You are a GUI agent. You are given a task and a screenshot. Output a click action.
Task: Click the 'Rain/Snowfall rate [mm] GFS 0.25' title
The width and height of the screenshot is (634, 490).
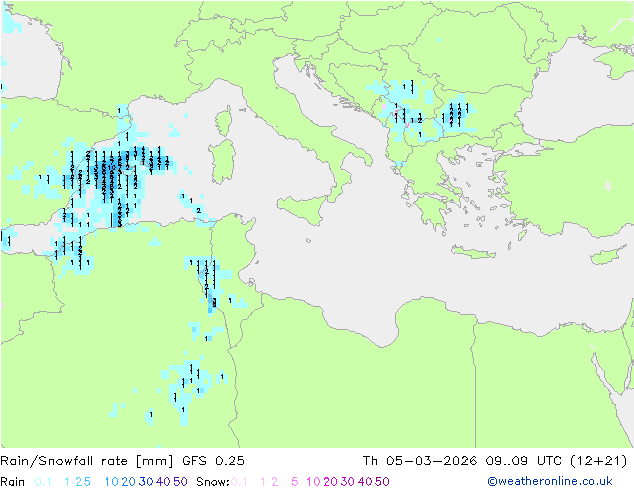coord(122,461)
